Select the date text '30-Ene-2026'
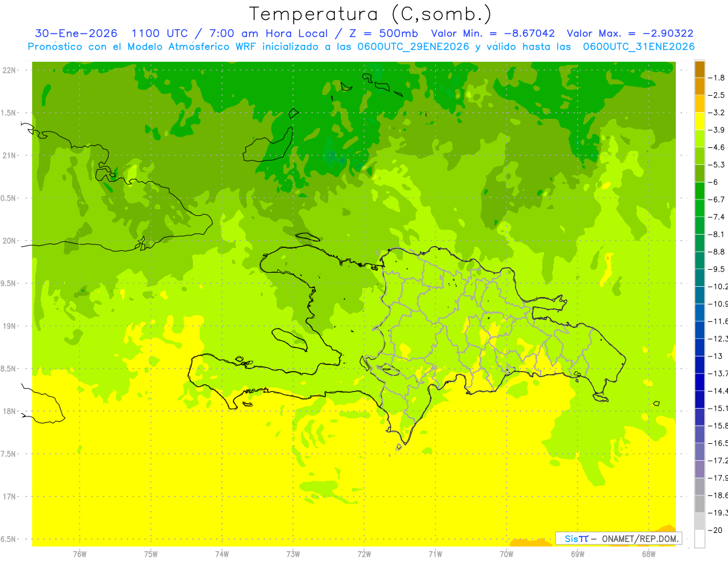The height and width of the screenshot is (562, 728). coord(76,33)
